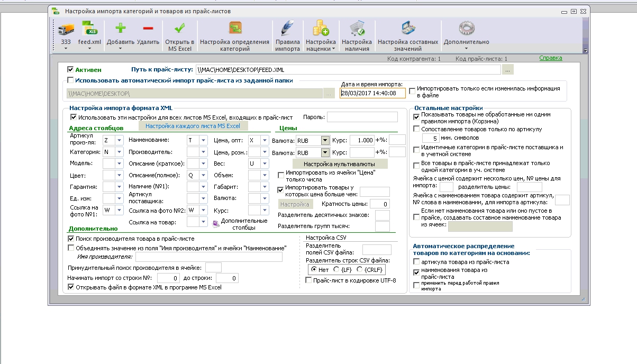Toggle use settings for all Excel sheets

click(x=74, y=117)
